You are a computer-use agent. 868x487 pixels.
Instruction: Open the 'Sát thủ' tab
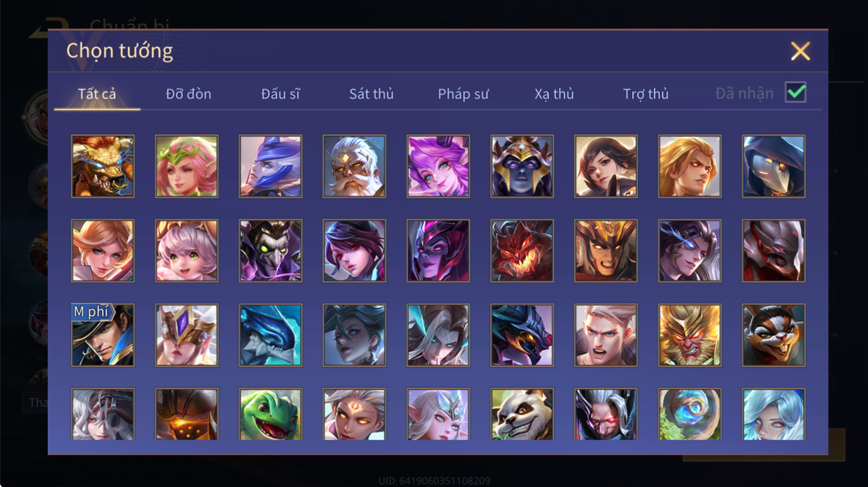371,94
